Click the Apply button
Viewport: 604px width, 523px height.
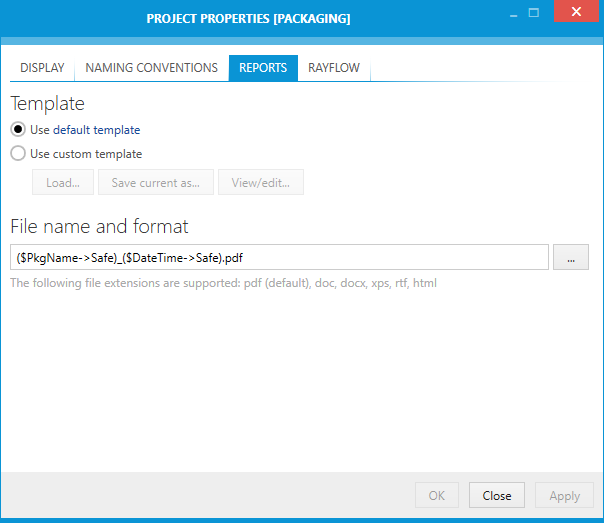564,495
